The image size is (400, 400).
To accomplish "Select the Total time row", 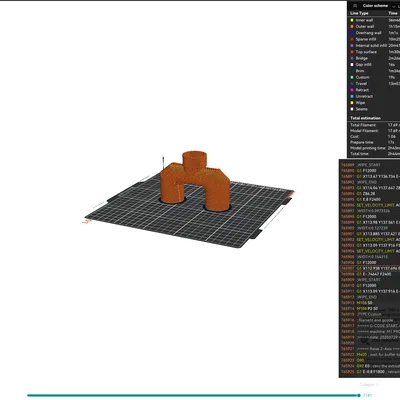I will [x=374, y=154].
